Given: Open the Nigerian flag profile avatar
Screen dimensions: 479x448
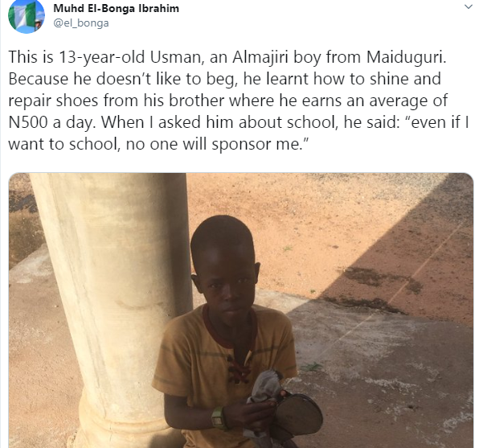Looking at the screenshot, I should [x=27, y=16].
